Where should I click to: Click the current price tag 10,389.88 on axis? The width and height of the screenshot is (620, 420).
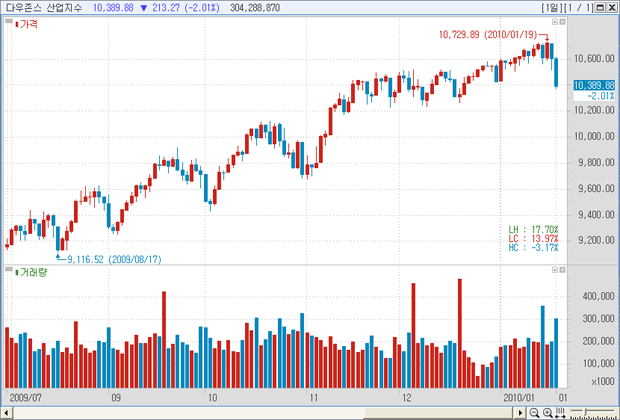pyautogui.click(x=593, y=85)
